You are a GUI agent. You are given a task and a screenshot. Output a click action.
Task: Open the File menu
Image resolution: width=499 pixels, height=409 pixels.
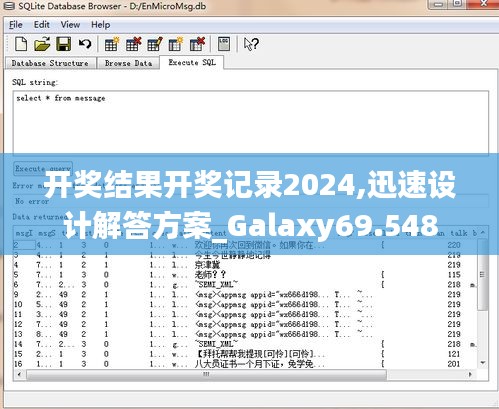click(16, 25)
